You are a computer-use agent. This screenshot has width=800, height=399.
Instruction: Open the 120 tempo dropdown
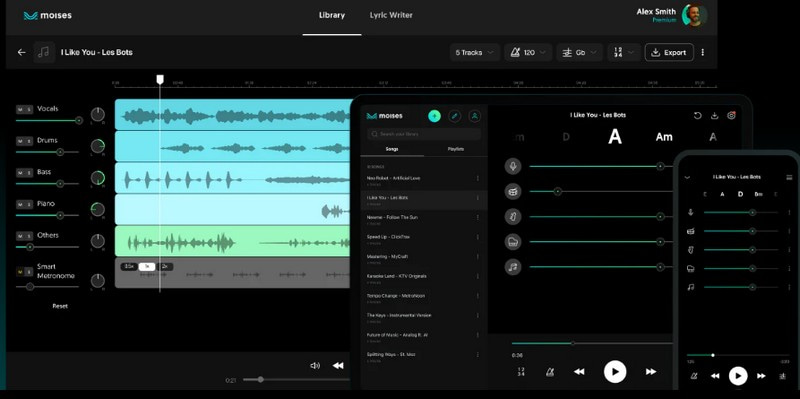(x=528, y=53)
